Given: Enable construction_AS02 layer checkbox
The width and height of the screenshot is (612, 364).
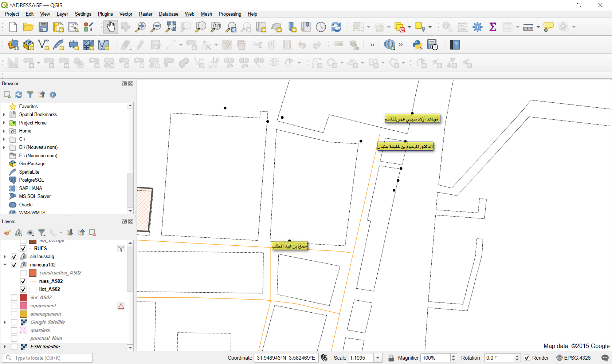Looking at the screenshot, I should point(23,273).
